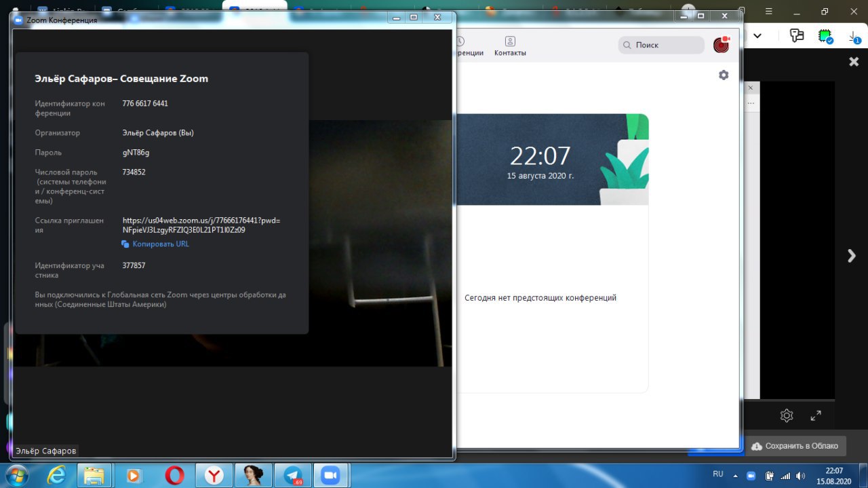Image resolution: width=868 pixels, height=488 pixels.
Task: Show hidden tray icons arrow
Action: 736,476
